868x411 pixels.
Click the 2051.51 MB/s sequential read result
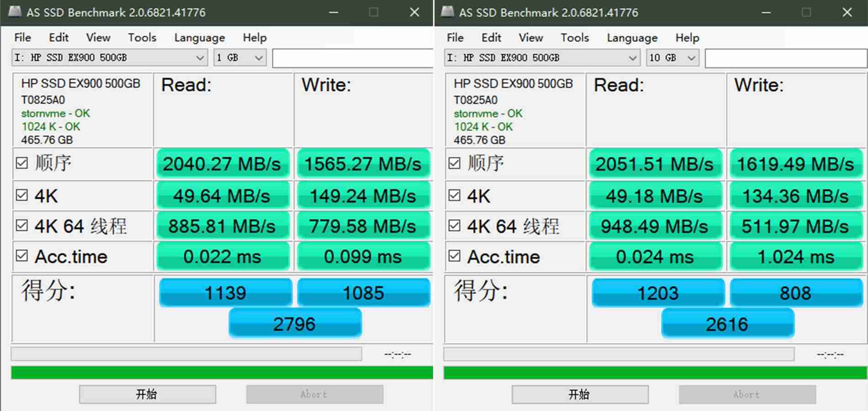point(655,163)
